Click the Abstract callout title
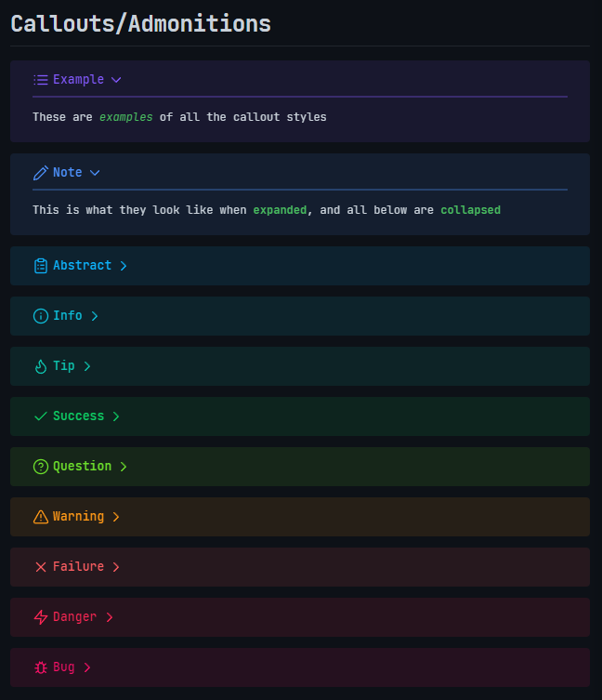The width and height of the screenshot is (602, 700). (x=82, y=266)
